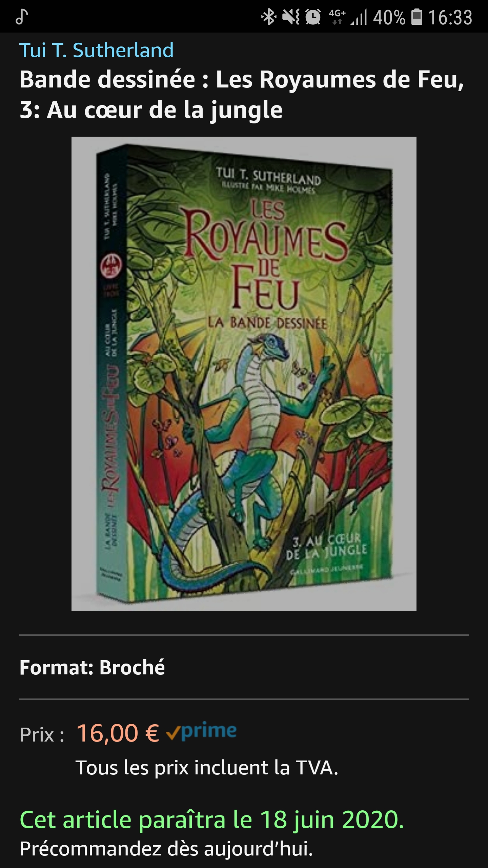Tap the 18 juin 2020 release notice
488x868 pixels.
click(212, 820)
